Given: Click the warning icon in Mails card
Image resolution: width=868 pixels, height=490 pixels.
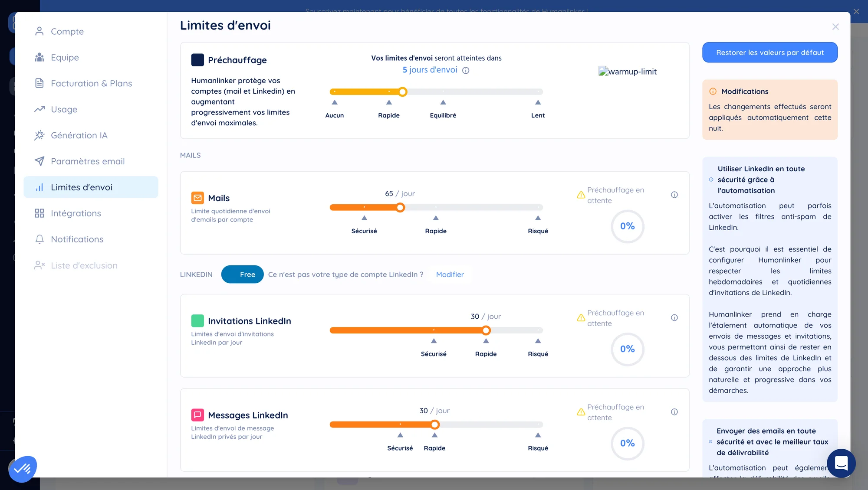Looking at the screenshot, I should [581, 195].
